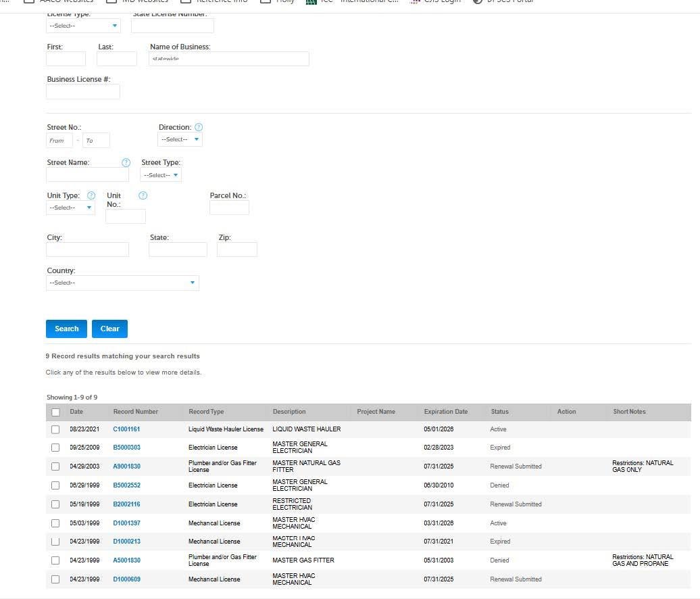The width and height of the screenshot is (700, 599).
Task: Click the 05/01/2026 expiration date cell
Action: click(439, 429)
